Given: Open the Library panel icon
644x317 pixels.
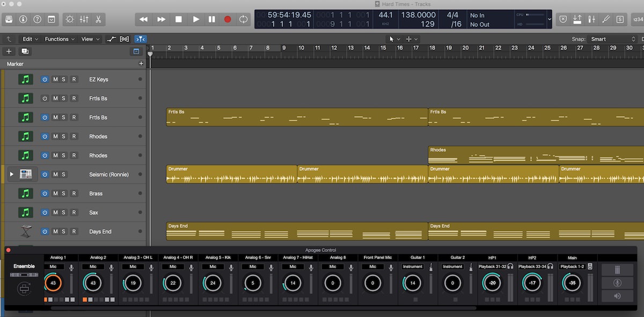Looking at the screenshot, I should [9, 19].
